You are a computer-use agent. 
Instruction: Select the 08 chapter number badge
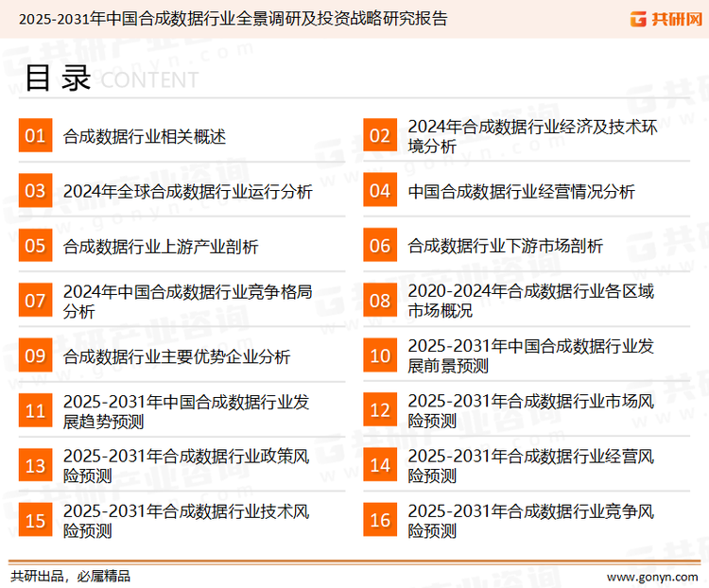pos(380,301)
